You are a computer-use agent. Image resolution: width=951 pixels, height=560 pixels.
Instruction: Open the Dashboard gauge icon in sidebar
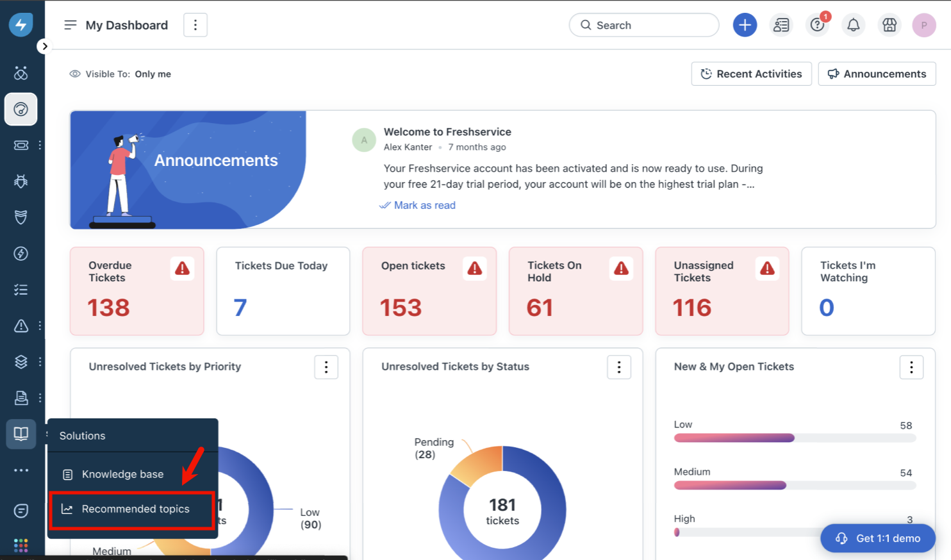21,109
